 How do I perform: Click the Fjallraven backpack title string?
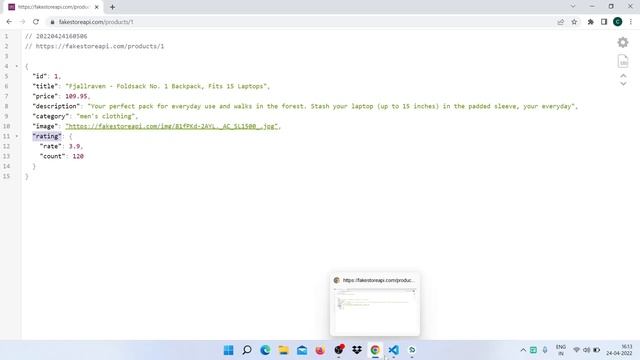166,86
